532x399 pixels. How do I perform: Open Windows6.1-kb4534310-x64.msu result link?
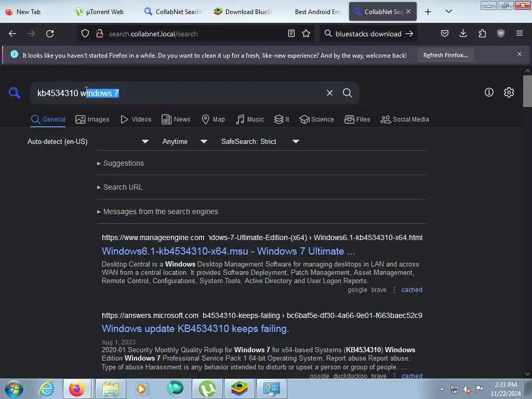(229, 251)
